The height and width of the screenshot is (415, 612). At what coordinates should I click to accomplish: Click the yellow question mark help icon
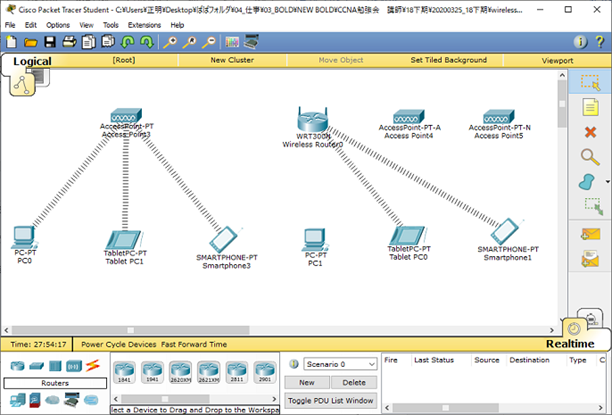tap(600, 42)
